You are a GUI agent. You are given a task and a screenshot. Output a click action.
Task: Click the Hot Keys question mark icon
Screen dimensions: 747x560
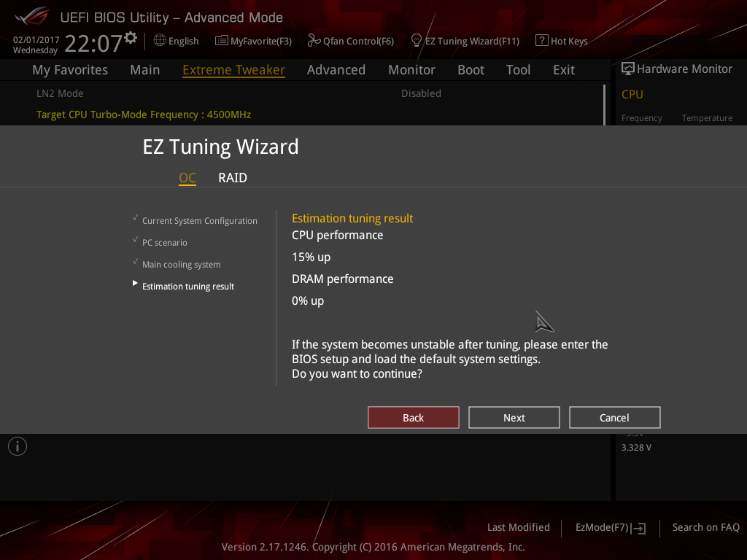coord(541,41)
